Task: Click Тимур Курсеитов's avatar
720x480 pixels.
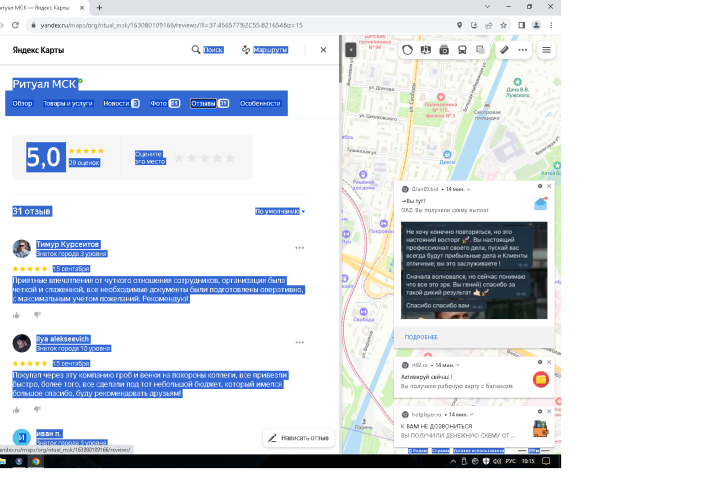Action: coord(22,248)
